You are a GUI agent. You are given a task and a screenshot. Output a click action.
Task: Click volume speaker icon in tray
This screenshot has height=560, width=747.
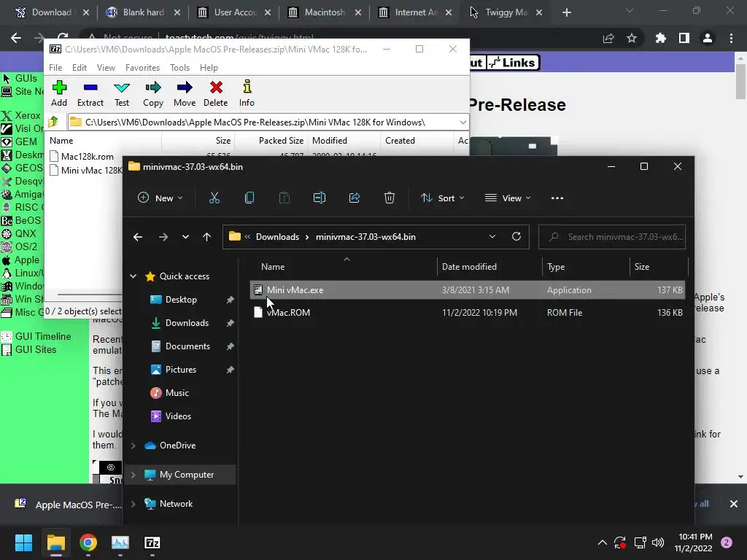[658, 542]
